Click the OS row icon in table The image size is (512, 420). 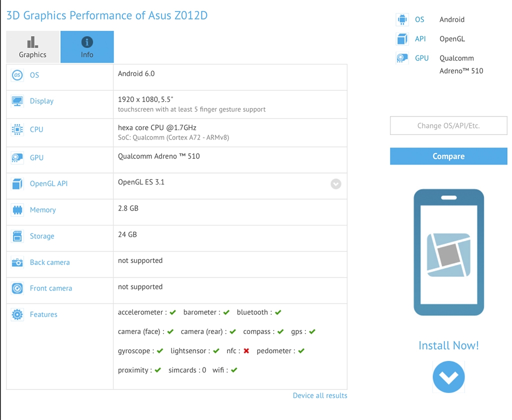coord(17,75)
